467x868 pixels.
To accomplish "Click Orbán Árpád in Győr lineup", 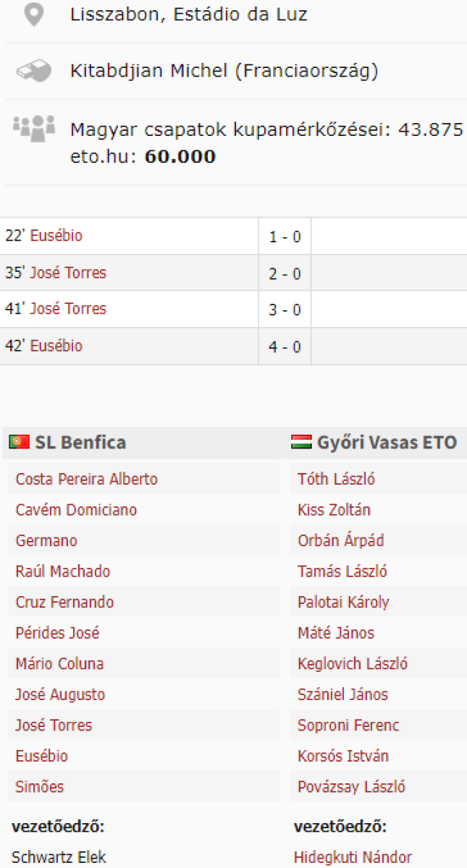I will point(340,540).
